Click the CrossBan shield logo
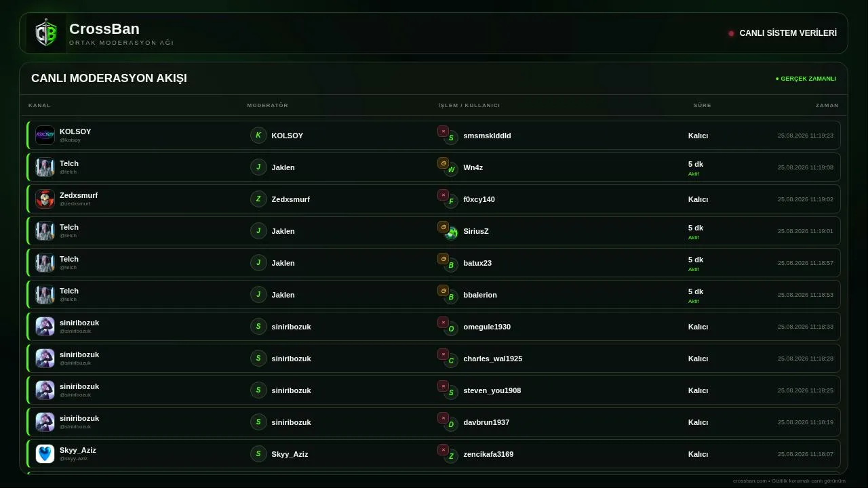 coord(46,33)
